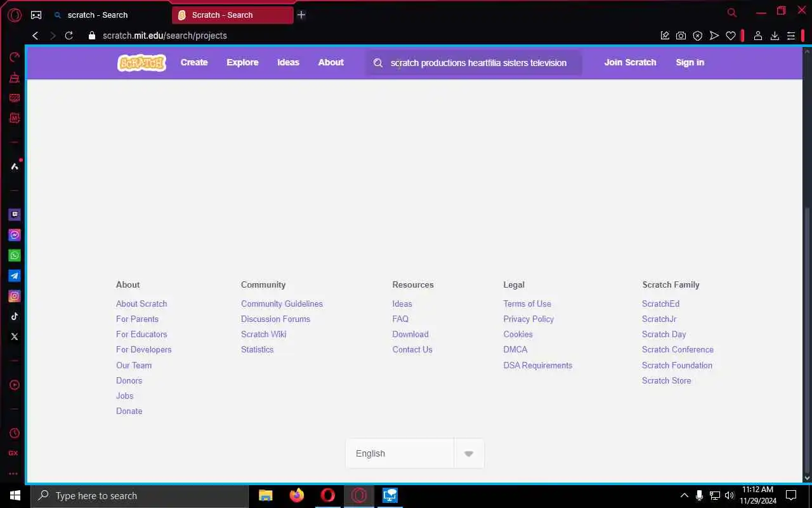Open the Create menu item

click(194, 62)
